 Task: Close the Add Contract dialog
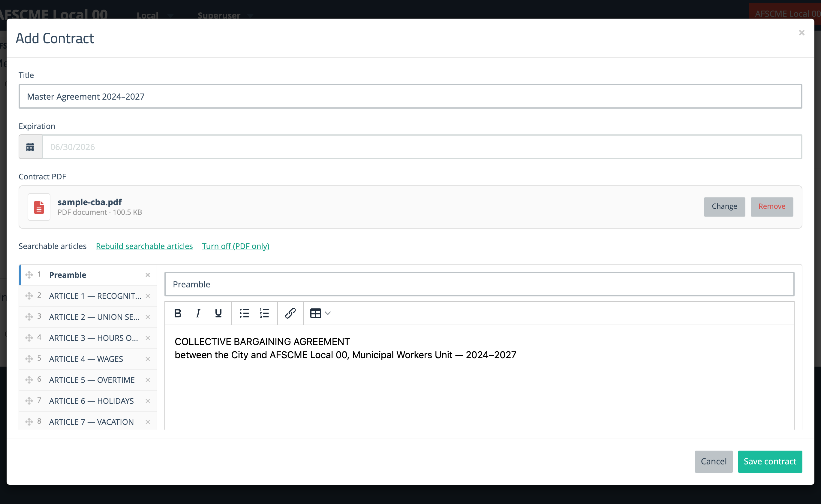801,33
